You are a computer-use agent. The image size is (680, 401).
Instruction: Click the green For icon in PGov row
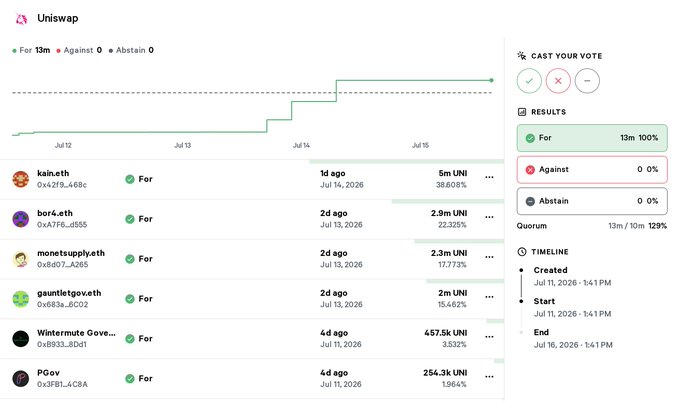pos(130,378)
